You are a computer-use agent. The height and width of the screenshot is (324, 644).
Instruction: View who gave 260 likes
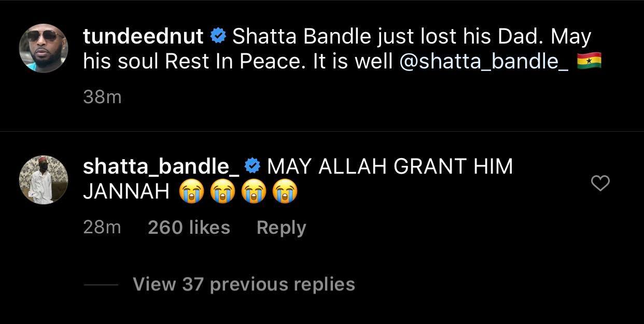tap(189, 227)
